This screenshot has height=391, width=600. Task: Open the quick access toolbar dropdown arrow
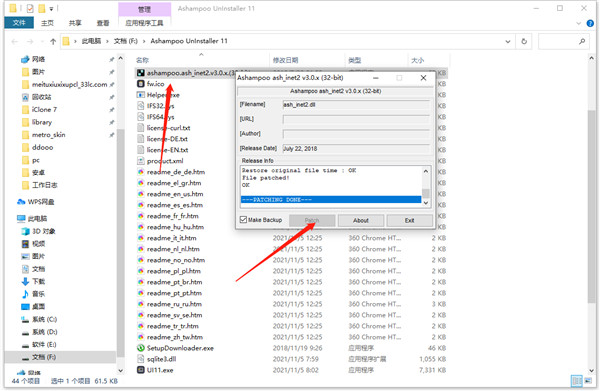[x=51, y=8]
